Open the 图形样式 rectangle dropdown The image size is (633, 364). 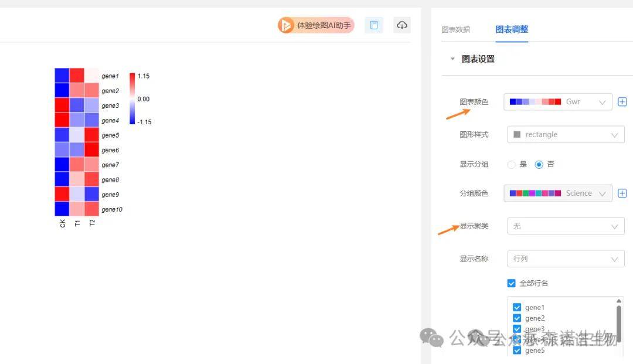[565, 135]
